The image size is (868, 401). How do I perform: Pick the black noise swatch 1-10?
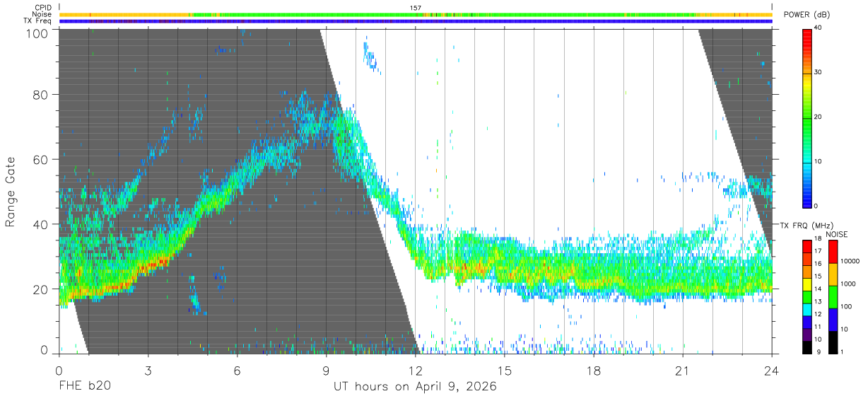click(x=833, y=342)
